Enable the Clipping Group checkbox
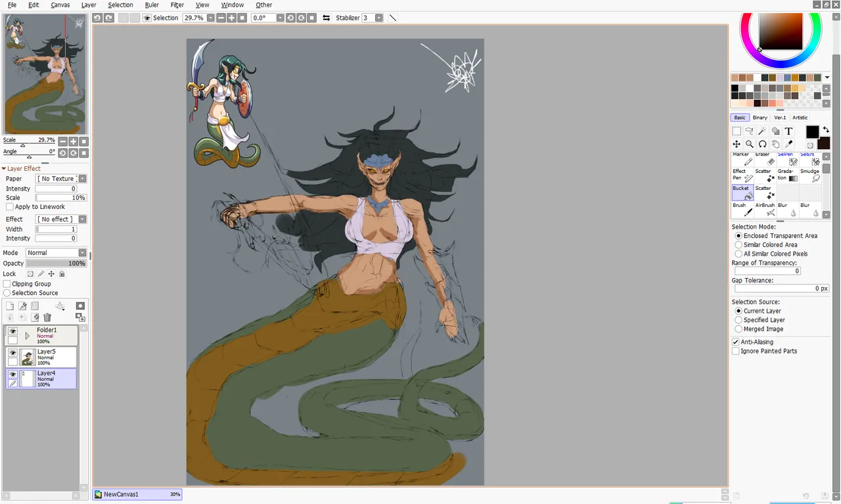 click(x=7, y=284)
